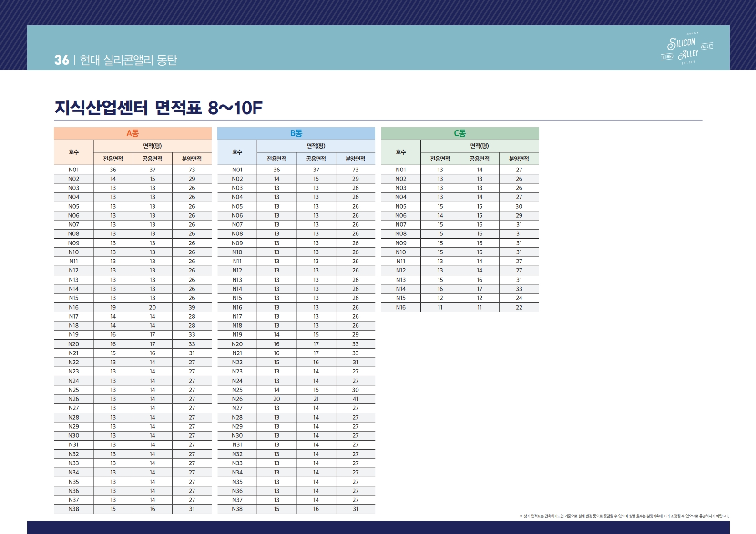
Task: Click the 분양면적 value 41 in B동 N26
Action: 355,399
